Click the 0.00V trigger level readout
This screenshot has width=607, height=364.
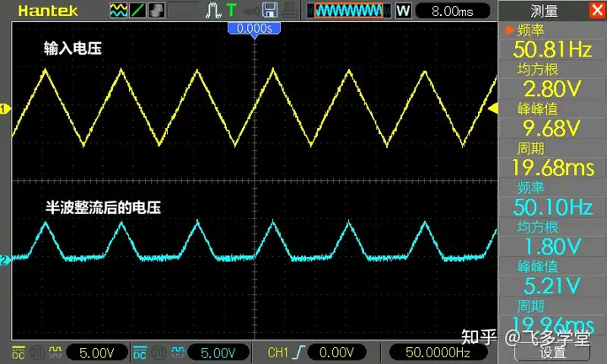click(x=336, y=353)
